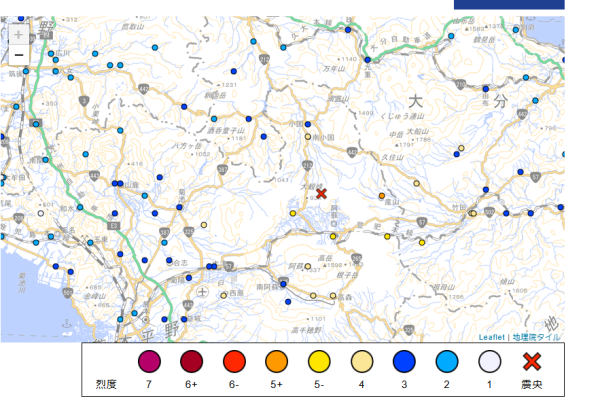
Task: Click the E3 expressway sign
Action: point(114,226)
